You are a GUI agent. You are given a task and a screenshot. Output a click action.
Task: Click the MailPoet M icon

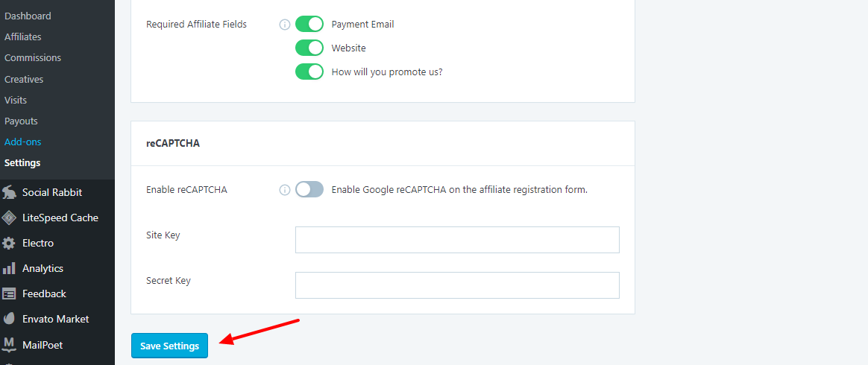coord(9,344)
